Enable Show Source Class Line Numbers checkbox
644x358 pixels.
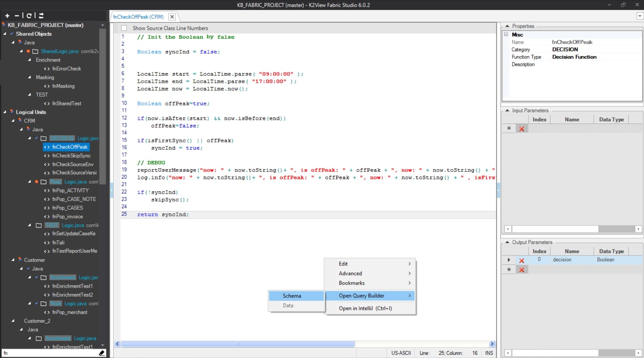[x=124, y=28]
